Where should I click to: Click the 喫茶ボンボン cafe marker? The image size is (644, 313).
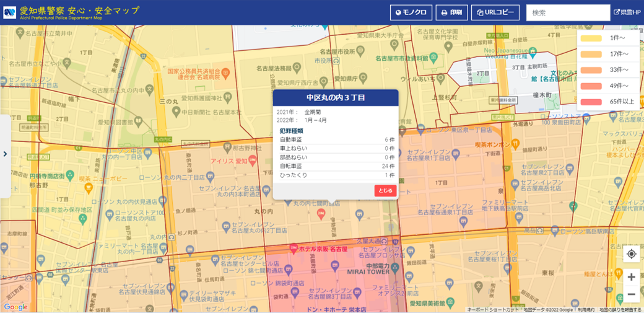click(x=516, y=144)
